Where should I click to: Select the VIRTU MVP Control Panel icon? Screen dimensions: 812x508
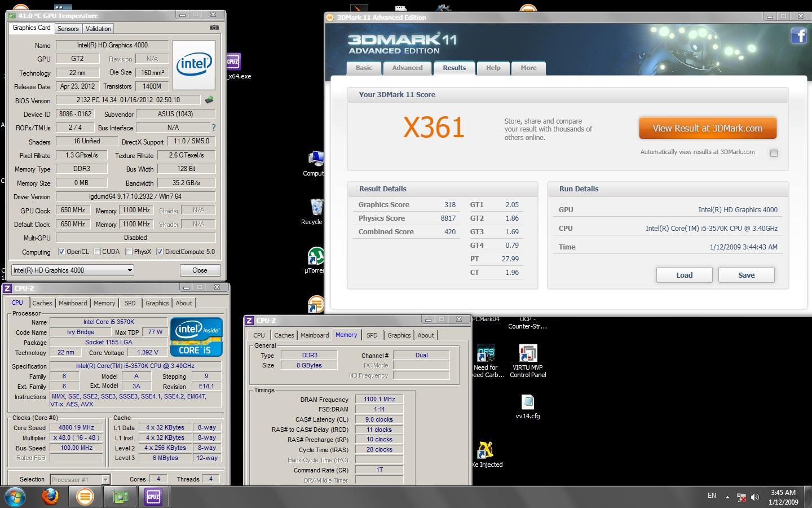528,361
